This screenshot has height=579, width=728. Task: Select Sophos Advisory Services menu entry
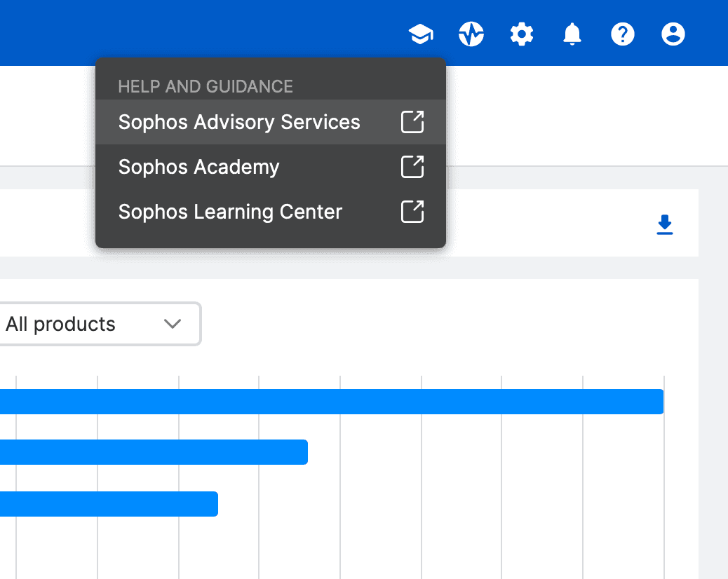(x=271, y=122)
